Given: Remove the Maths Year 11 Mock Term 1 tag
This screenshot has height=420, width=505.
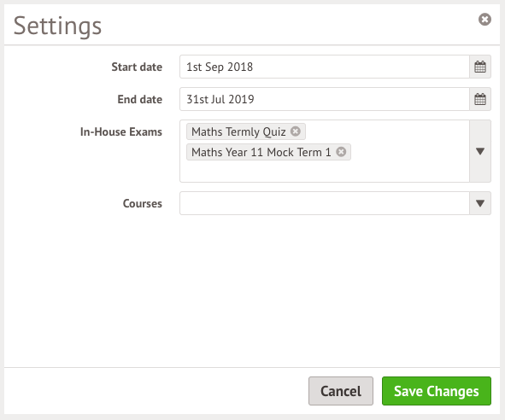Looking at the screenshot, I should coord(341,152).
